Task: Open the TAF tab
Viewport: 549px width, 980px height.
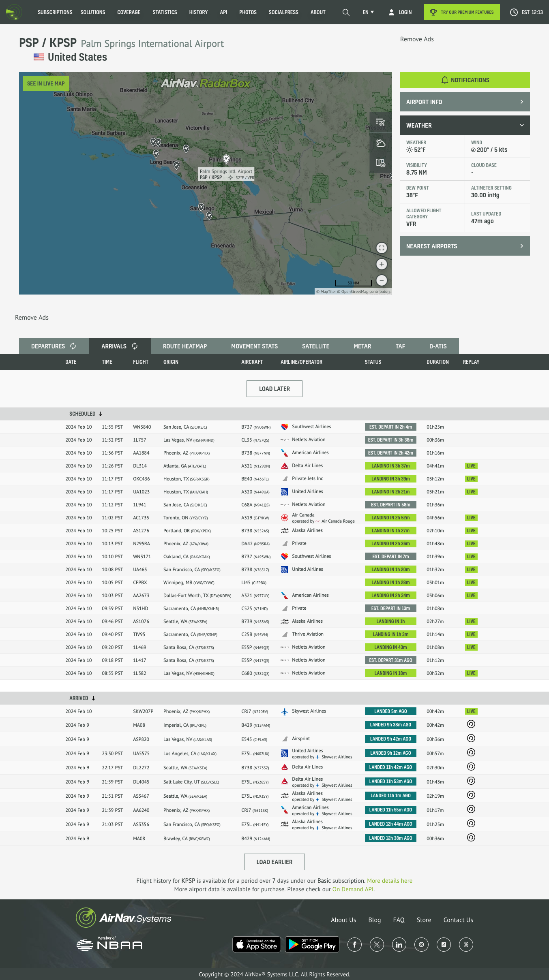Action: [400, 346]
